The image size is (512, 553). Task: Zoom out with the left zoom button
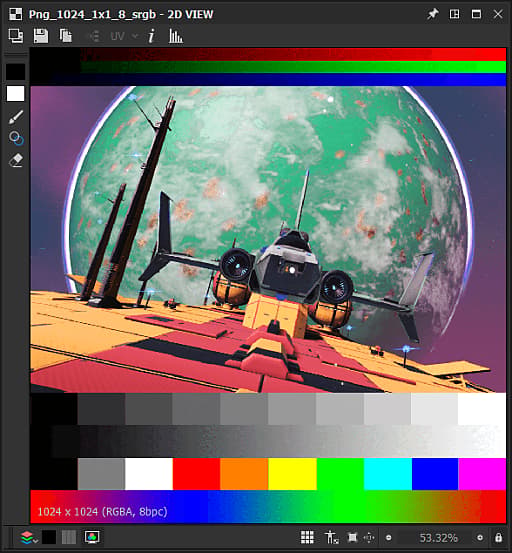[x=389, y=538]
